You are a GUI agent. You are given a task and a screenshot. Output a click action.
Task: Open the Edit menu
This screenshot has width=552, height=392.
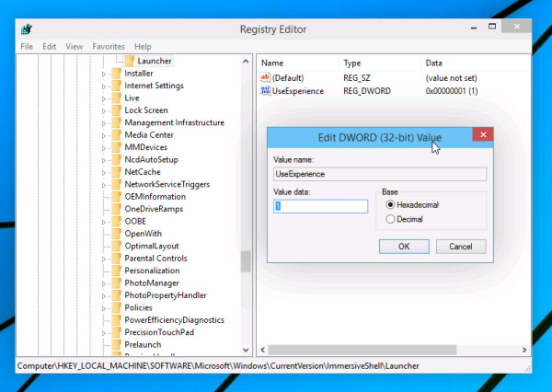click(x=50, y=47)
